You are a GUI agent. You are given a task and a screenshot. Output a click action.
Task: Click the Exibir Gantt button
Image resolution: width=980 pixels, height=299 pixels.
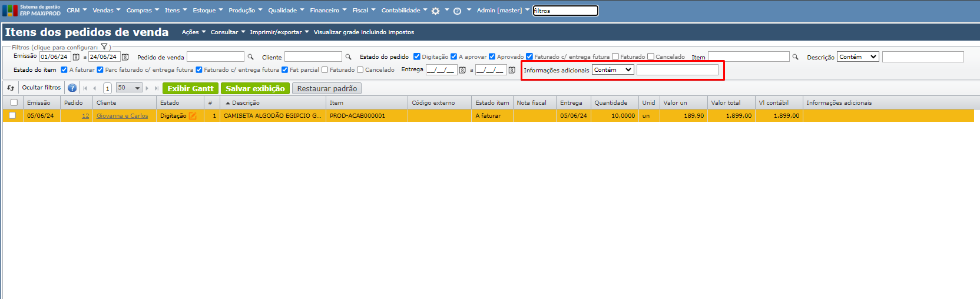point(191,88)
